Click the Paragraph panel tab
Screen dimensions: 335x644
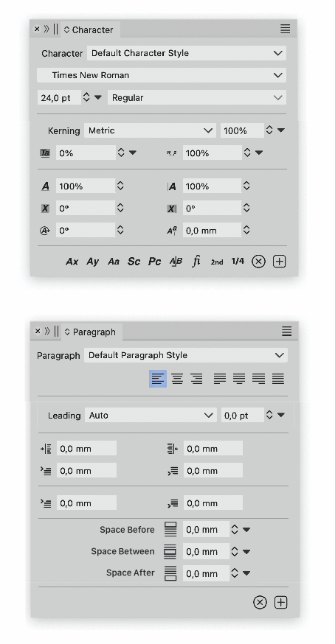(x=91, y=332)
